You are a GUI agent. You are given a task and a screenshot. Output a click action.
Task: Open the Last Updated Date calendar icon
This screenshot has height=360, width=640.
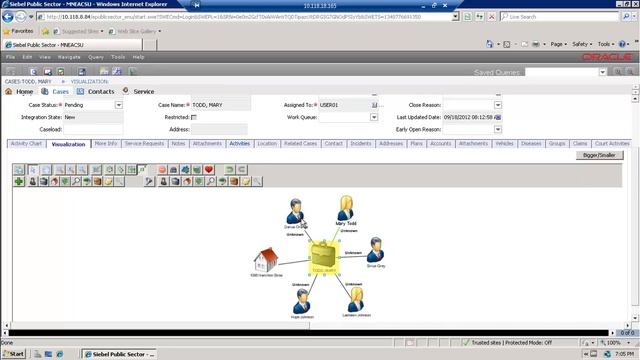click(498, 118)
